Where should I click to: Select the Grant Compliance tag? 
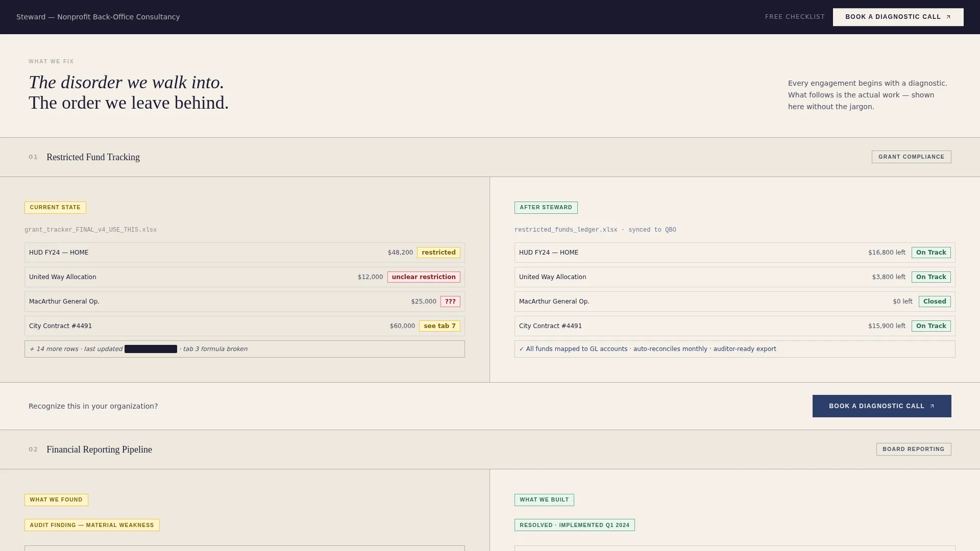[912, 157]
